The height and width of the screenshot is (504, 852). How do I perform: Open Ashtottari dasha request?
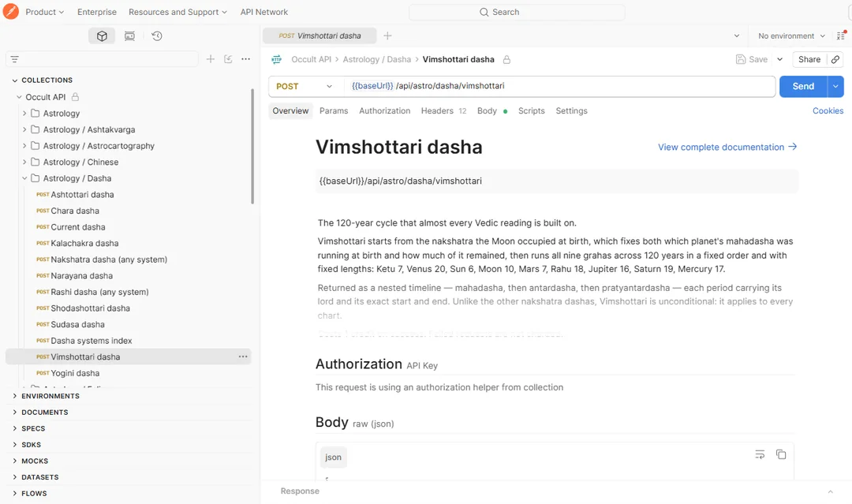tap(82, 195)
